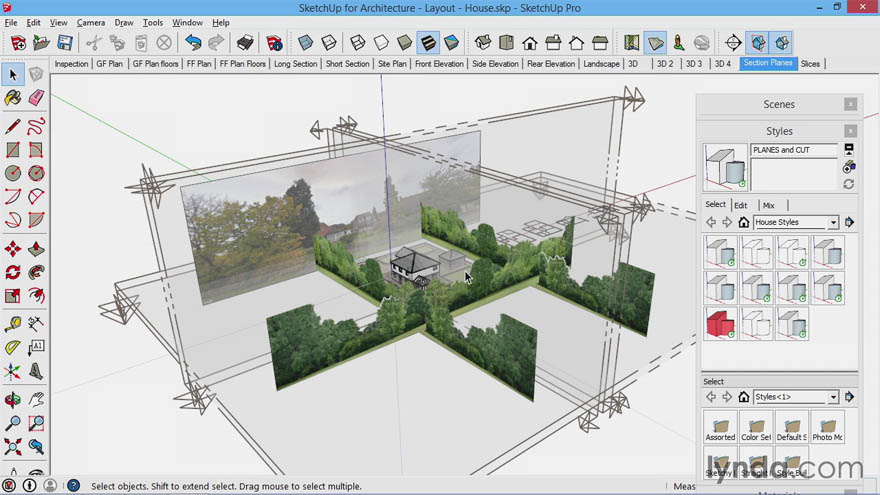Click the PLANES and CUT style name field
The width and height of the screenshot is (880, 495).
coord(794,150)
